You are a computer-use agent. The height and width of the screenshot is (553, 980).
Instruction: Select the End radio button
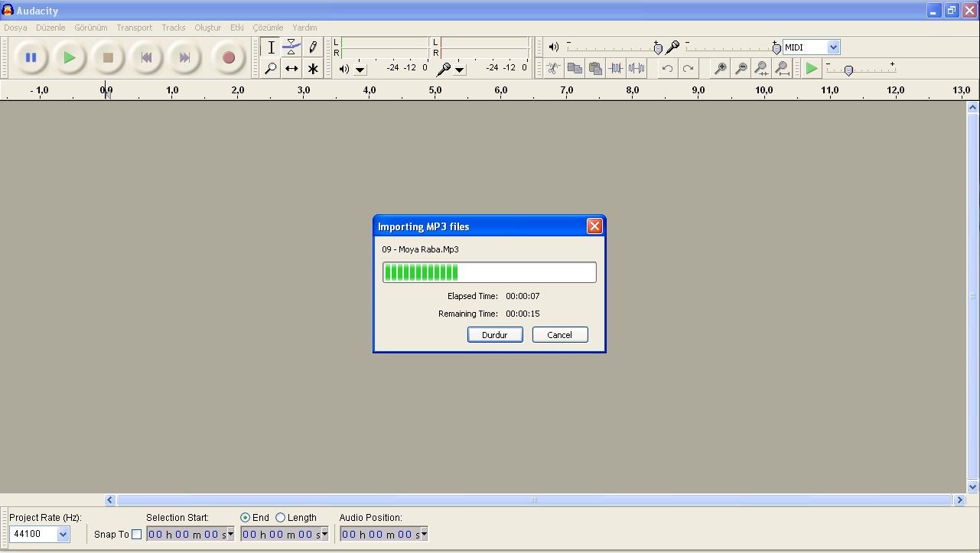pyautogui.click(x=245, y=518)
